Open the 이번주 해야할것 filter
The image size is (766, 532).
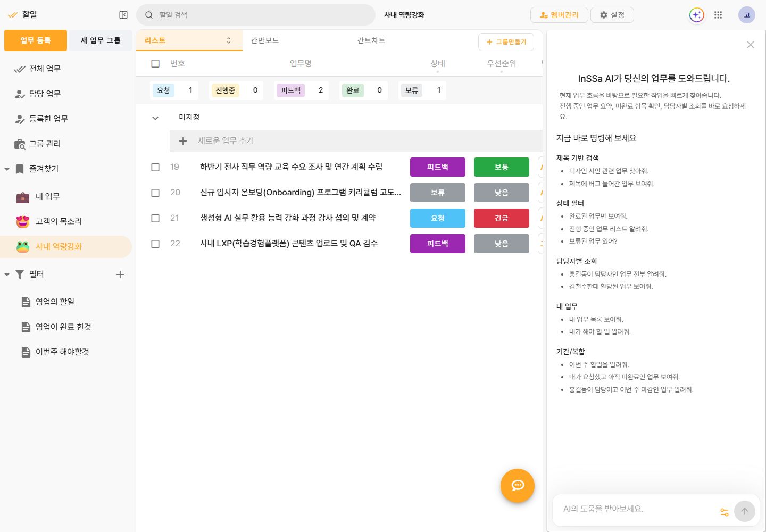pos(66,352)
